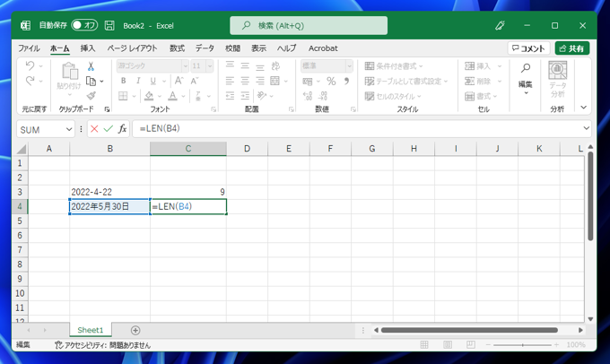Expand the formula bar
Image resolution: width=610 pixels, height=364 pixels.
coord(586,128)
